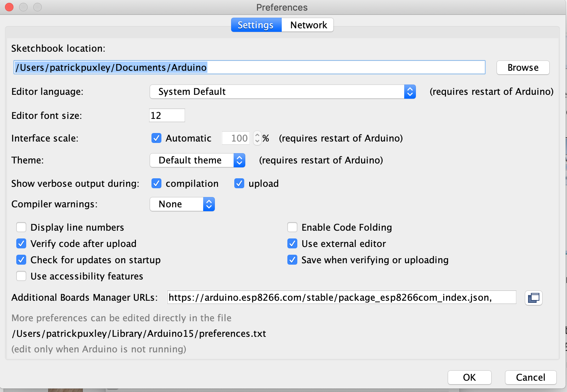Click the Editor font size field
The width and height of the screenshot is (567, 392).
tap(167, 116)
